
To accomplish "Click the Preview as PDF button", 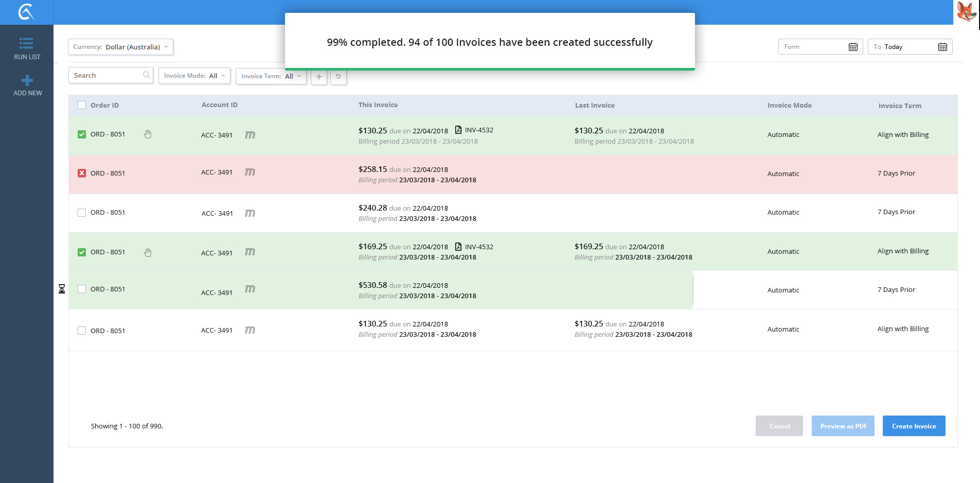I will point(843,426).
